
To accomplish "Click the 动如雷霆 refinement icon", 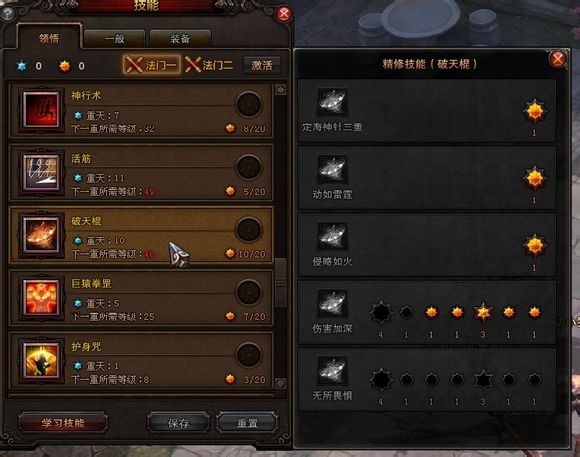I will point(333,169).
